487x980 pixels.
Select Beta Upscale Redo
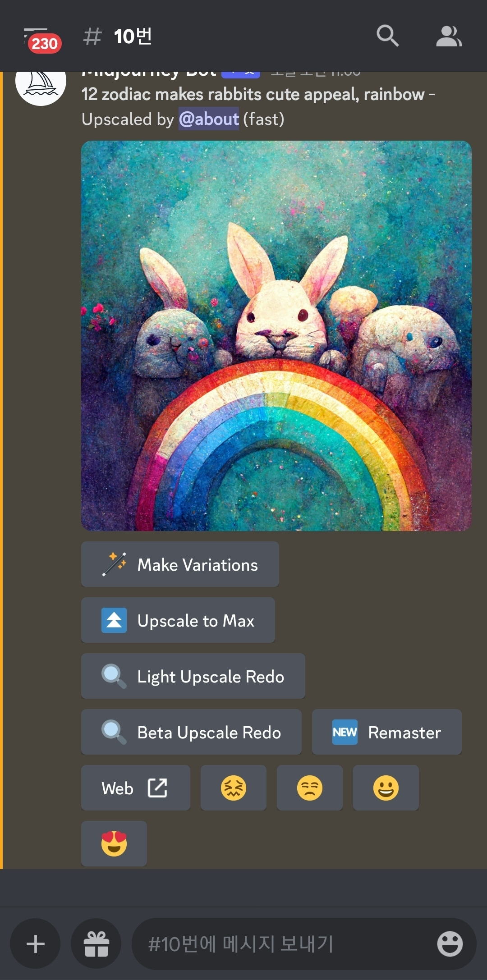[191, 732]
